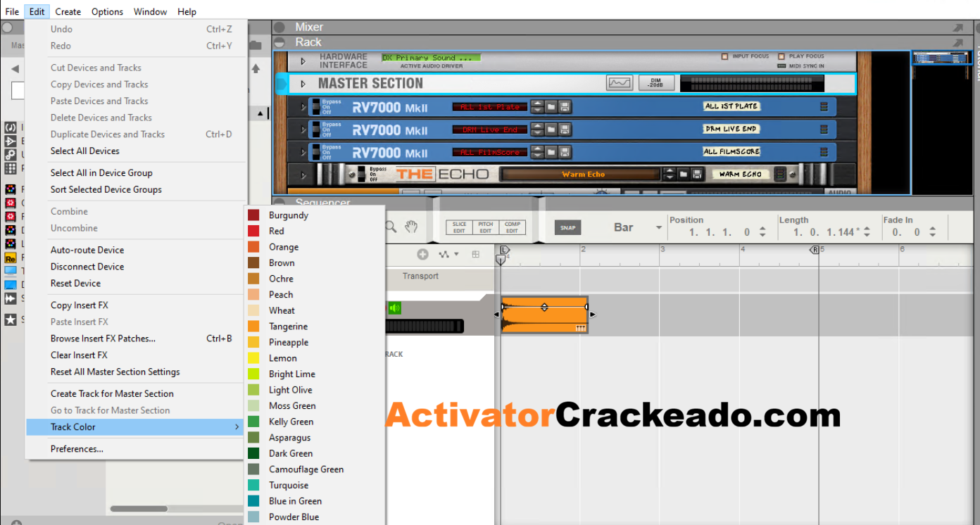Step the Fade In value spinner
The image size is (980, 525).
point(932,232)
